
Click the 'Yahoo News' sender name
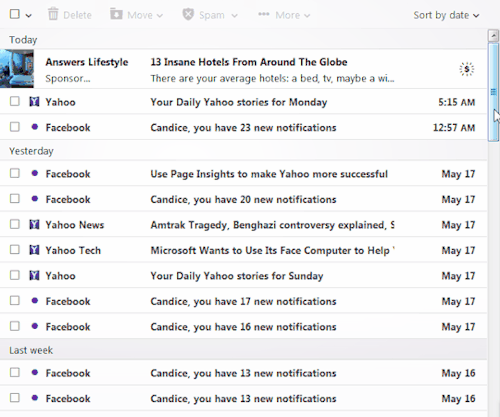click(75, 225)
